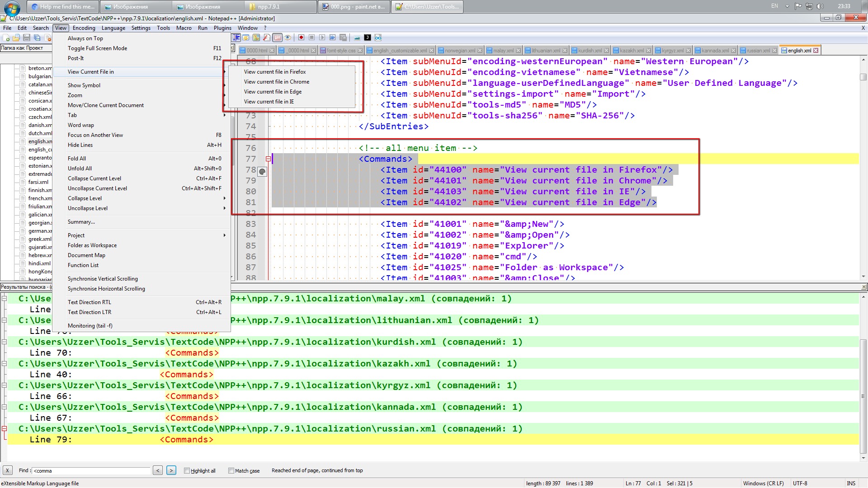Toggle Monitoring (tail -f) menu entry
This screenshot has height=488, width=868.
(142, 326)
